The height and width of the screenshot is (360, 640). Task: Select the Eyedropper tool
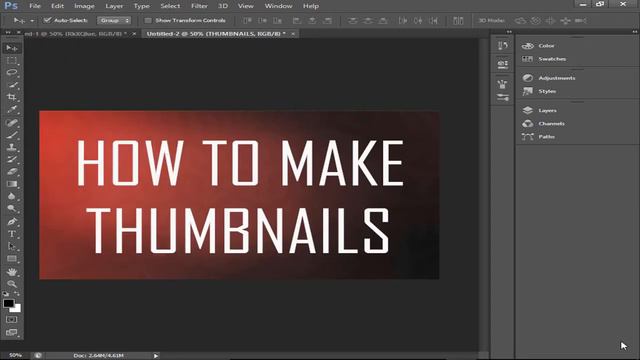pyautogui.click(x=12, y=109)
